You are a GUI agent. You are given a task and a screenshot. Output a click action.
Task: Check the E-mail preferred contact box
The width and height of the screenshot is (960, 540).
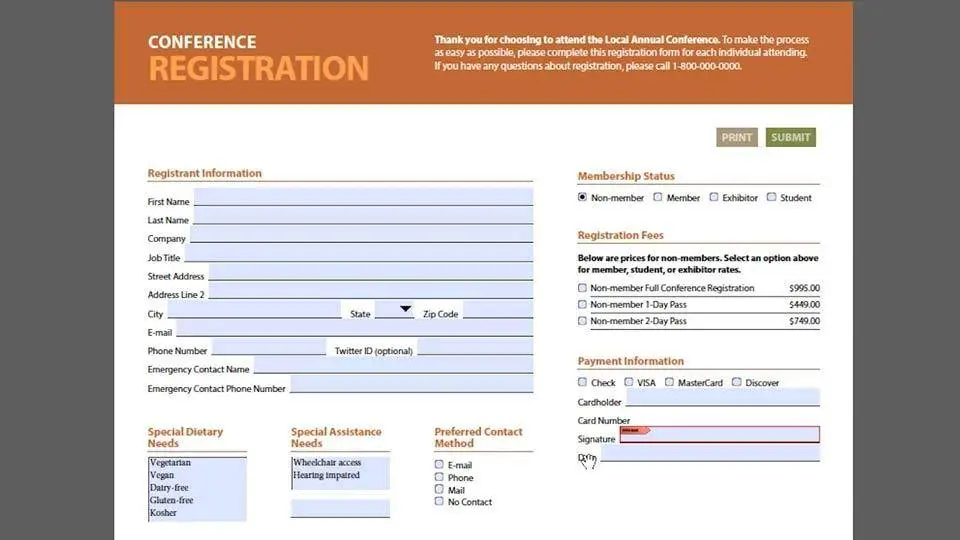[x=440, y=465]
